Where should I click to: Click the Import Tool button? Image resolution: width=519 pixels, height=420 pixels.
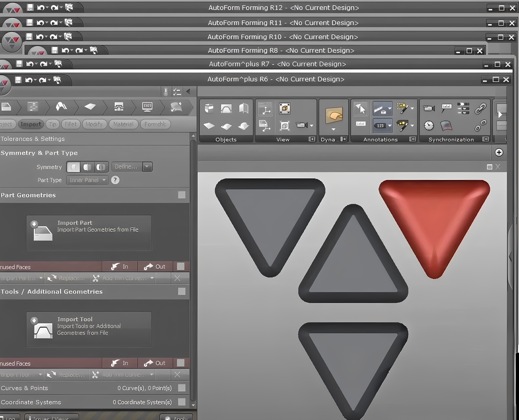pyautogui.click(x=89, y=329)
